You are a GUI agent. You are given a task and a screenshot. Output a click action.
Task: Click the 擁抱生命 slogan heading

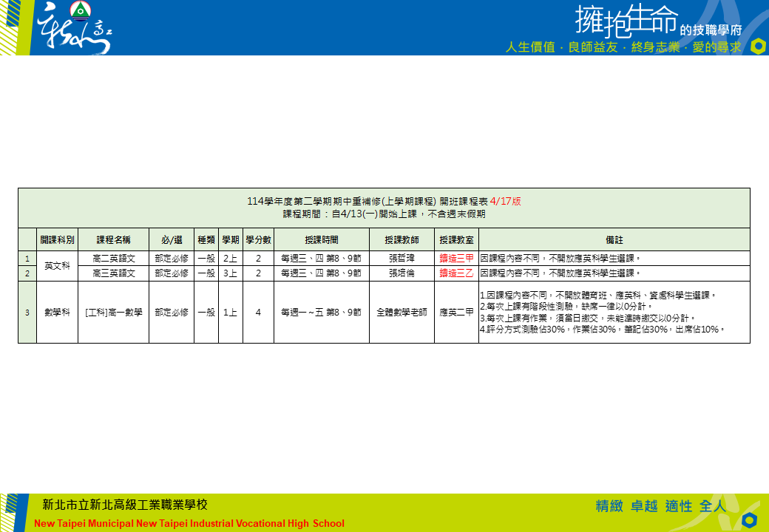click(627, 21)
